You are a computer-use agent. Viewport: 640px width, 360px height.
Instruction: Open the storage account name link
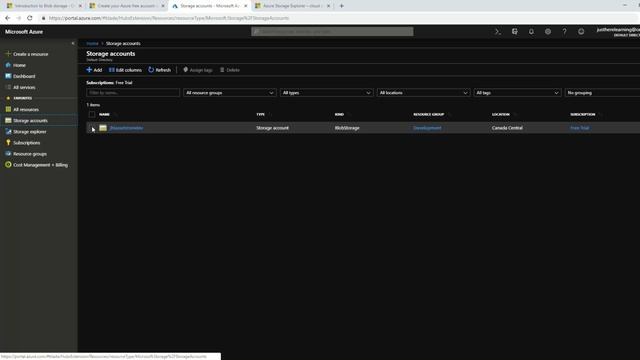127,128
